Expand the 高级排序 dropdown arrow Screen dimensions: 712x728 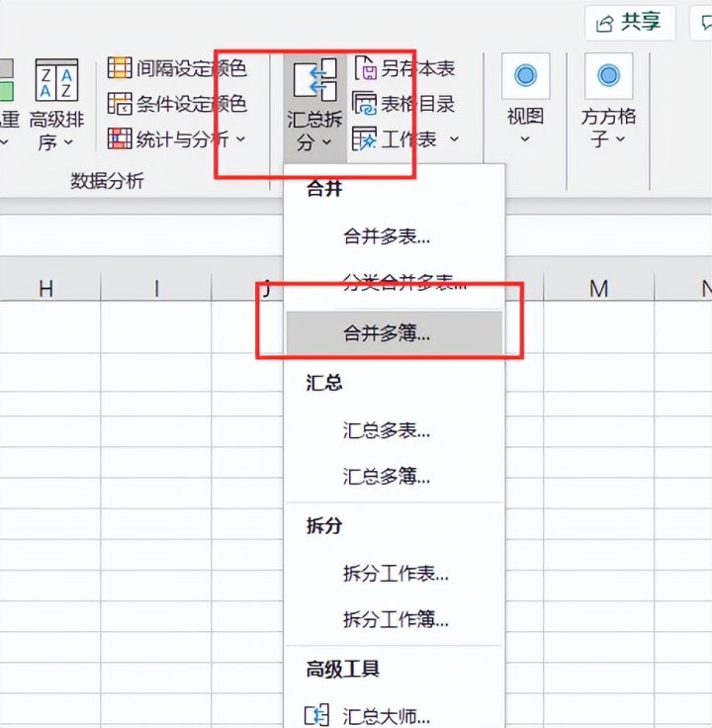[68, 141]
